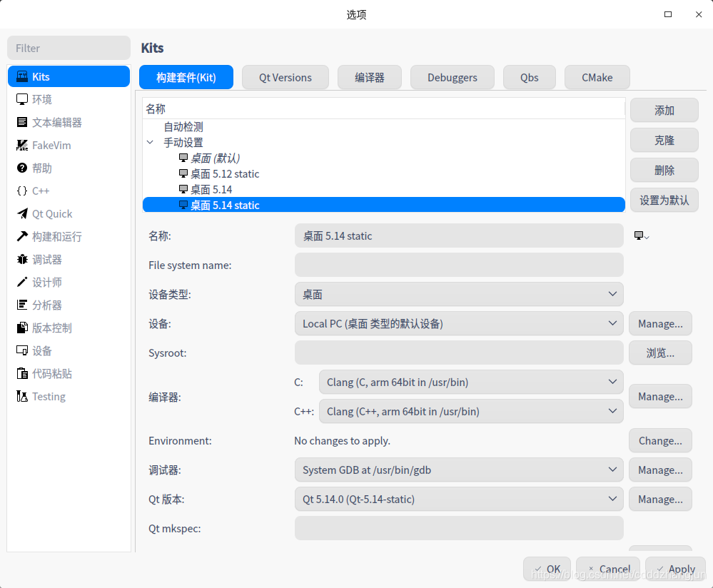Open the 调试器 System GDB dropdown
Screen dimensions: 713x588
(459, 470)
